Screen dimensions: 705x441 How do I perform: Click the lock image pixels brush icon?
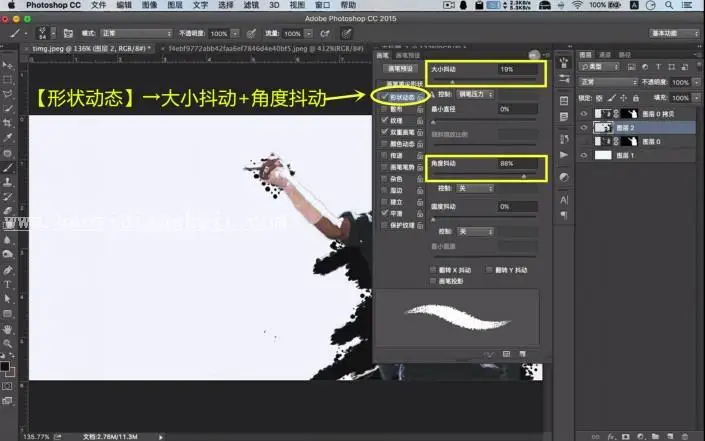[611, 98]
